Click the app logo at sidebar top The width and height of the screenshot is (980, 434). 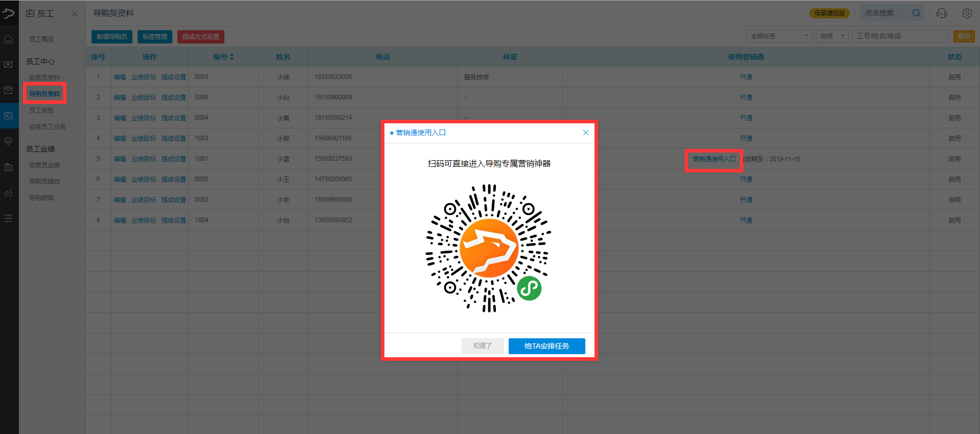click(x=9, y=13)
